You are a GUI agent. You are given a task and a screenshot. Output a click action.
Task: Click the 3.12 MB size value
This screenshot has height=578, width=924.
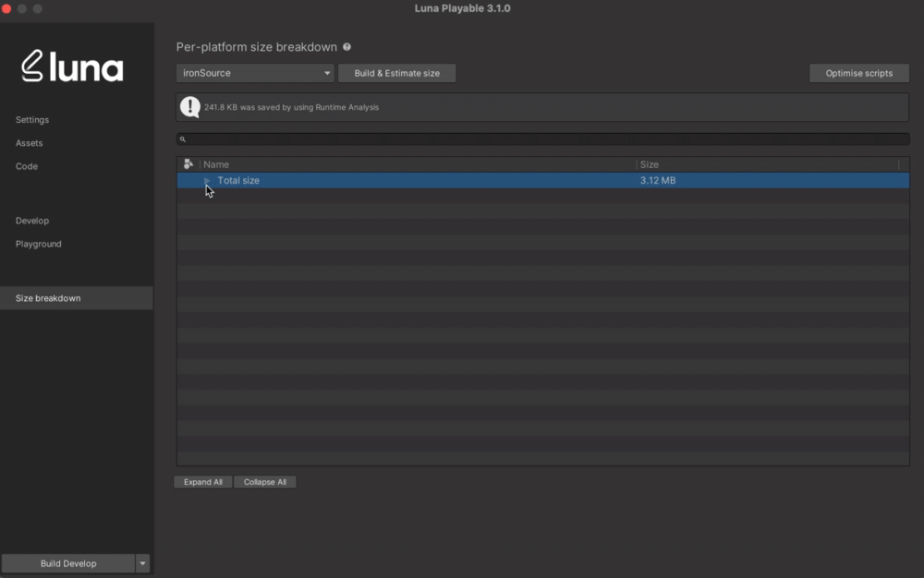coord(658,180)
